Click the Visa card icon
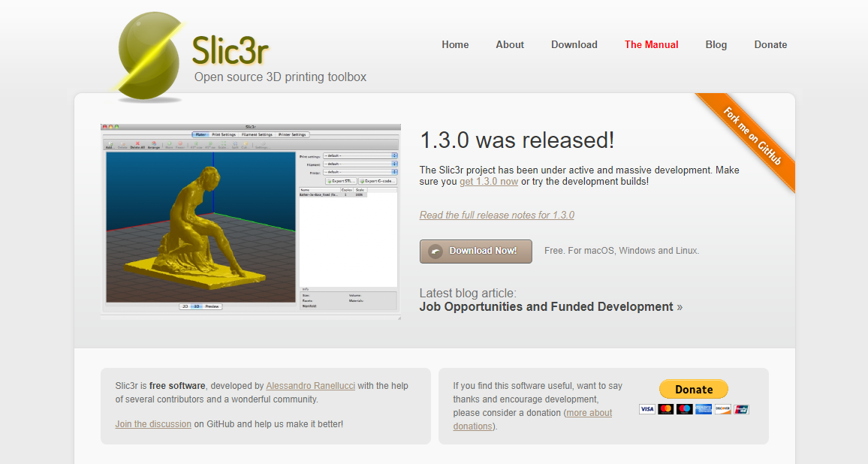The height and width of the screenshot is (464, 868). pos(646,409)
